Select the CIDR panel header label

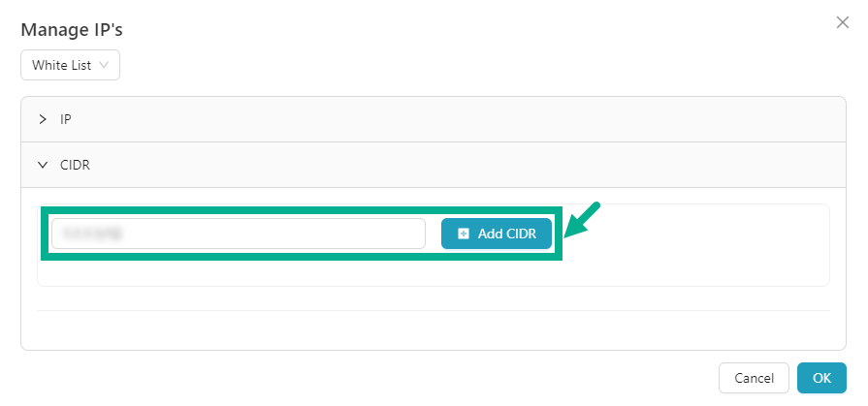(76, 165)
